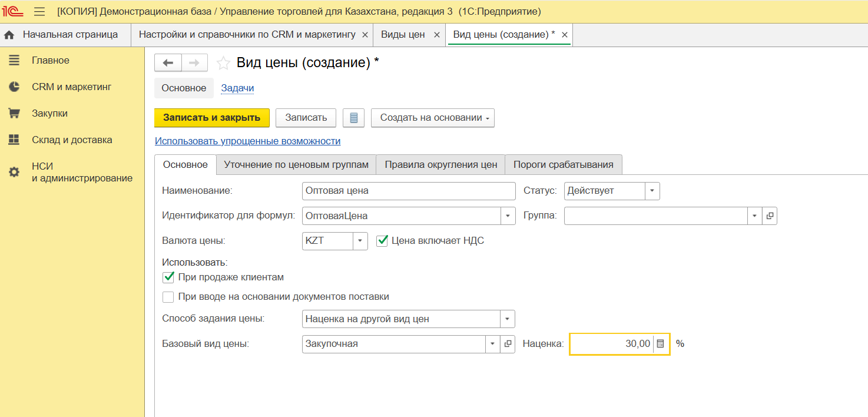868x417 pixels.
Task: Toggle Цена включает НДС checkbox
Action: pyautogui.click(x=382, y=240)
